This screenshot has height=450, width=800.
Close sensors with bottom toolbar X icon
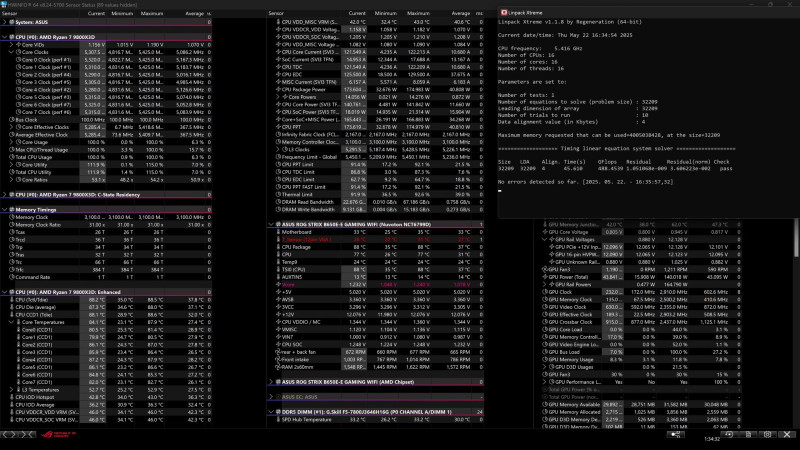(x=787, y=435)
